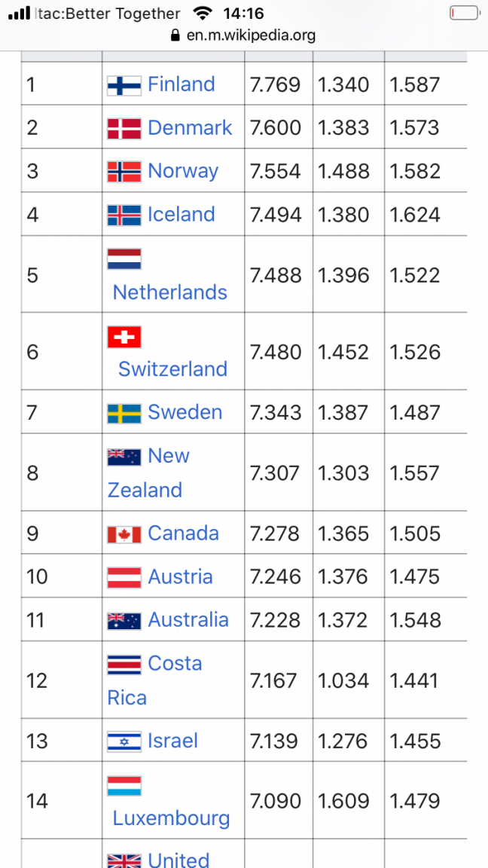This screenshot has width=488, height=868.
Task: Click the Switzerland flag icon
Action: pyautogui.click(x=124, y=337)
